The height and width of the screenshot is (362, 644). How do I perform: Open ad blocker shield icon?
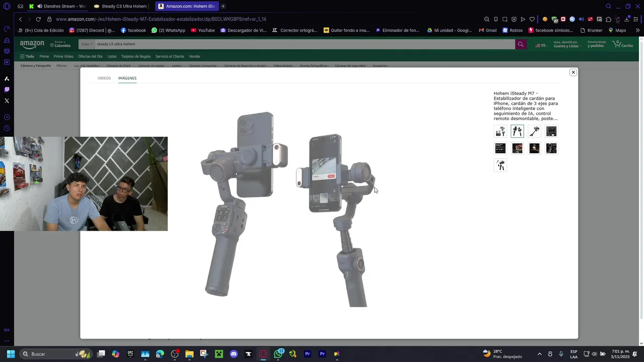514,19
